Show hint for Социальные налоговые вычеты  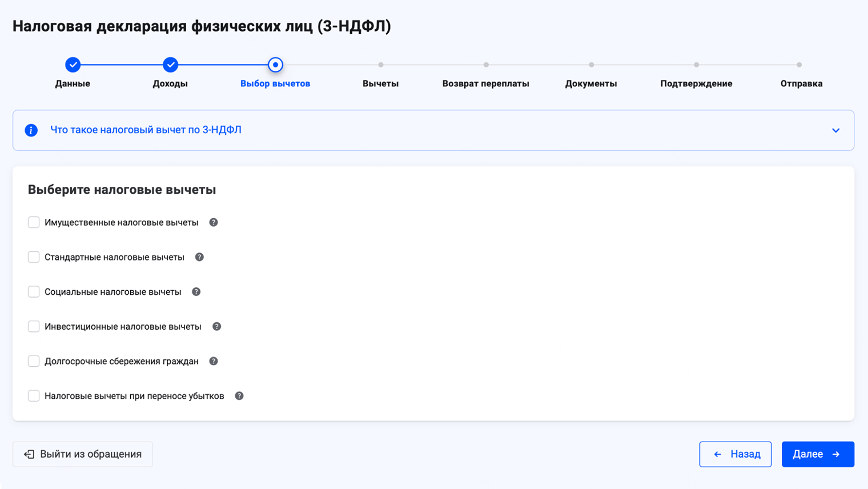point(196,292)
